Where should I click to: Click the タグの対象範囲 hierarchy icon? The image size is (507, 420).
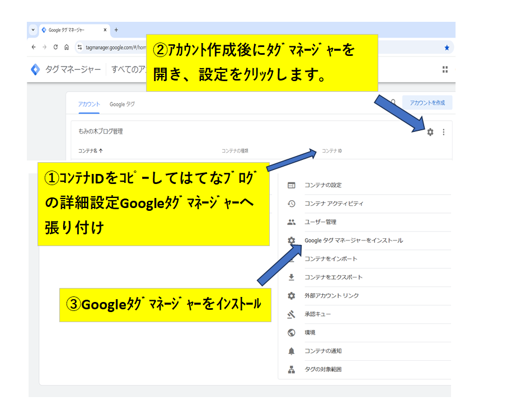292,370
